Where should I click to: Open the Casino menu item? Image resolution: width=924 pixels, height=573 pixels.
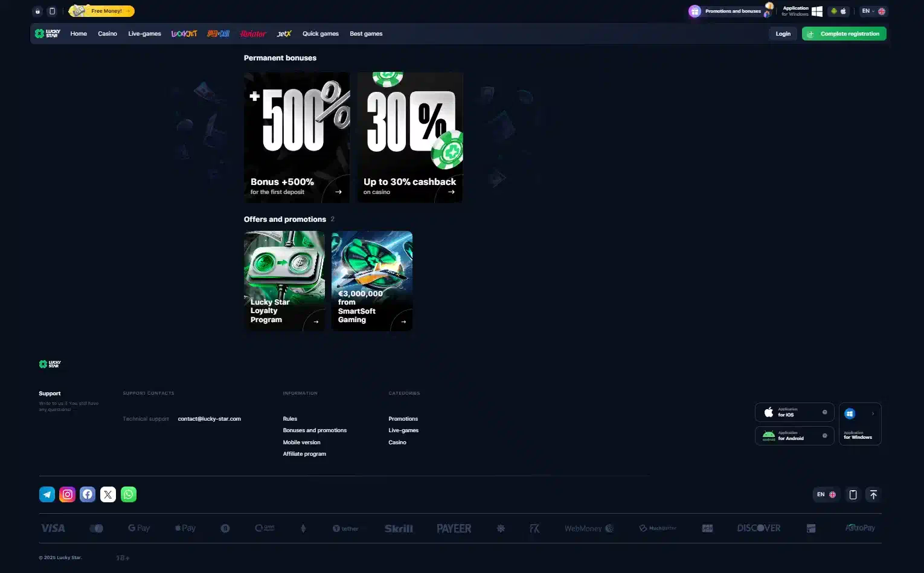pos(107,34)
